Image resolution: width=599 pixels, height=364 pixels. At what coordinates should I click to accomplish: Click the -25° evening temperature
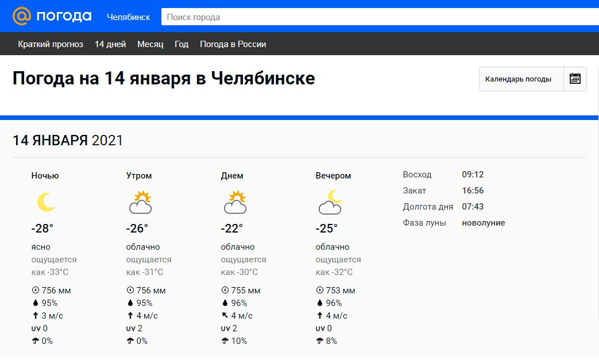pyautogui.click(x=327, y=228)
